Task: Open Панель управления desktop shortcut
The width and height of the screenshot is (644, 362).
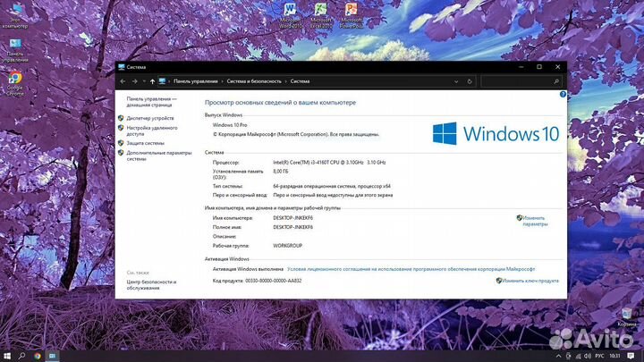Action: (15, 50)
